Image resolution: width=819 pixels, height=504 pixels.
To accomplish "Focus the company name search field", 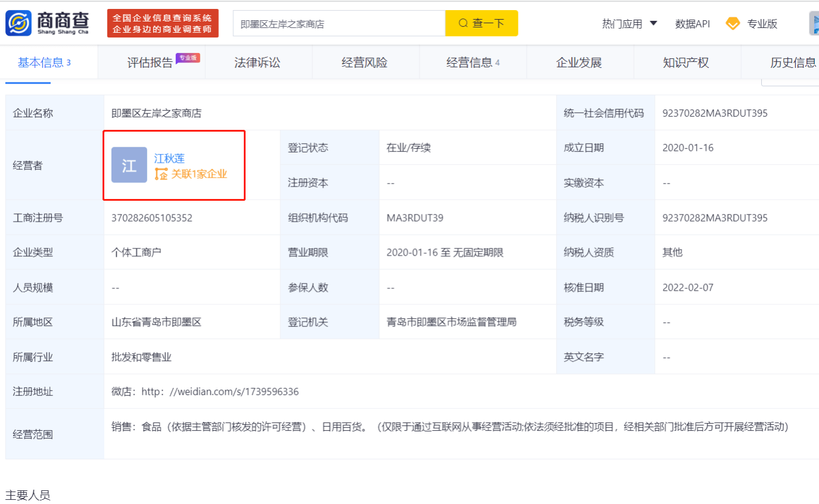I will (339, 23).
